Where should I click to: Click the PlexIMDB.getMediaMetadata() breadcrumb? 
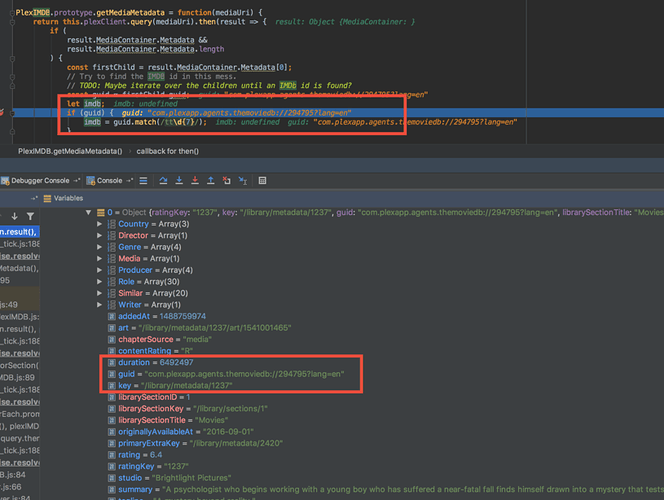tap(70, 149)
